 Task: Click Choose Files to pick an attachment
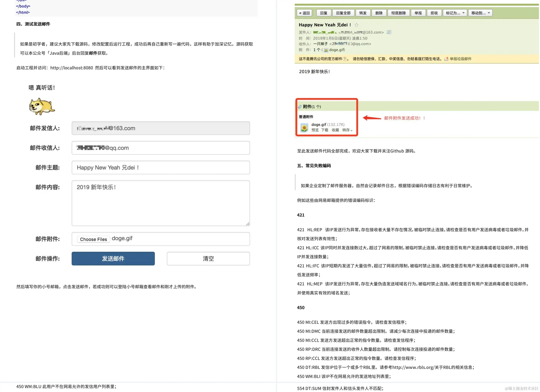pos(93,239)
